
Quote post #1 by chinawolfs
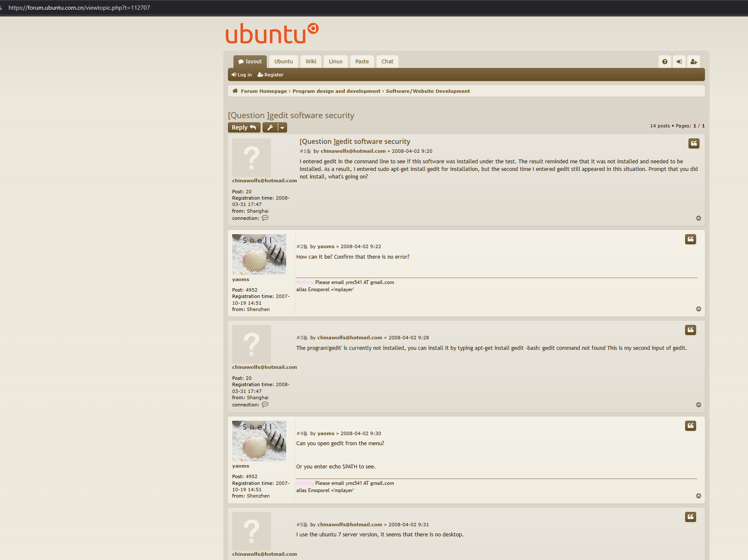694,143
